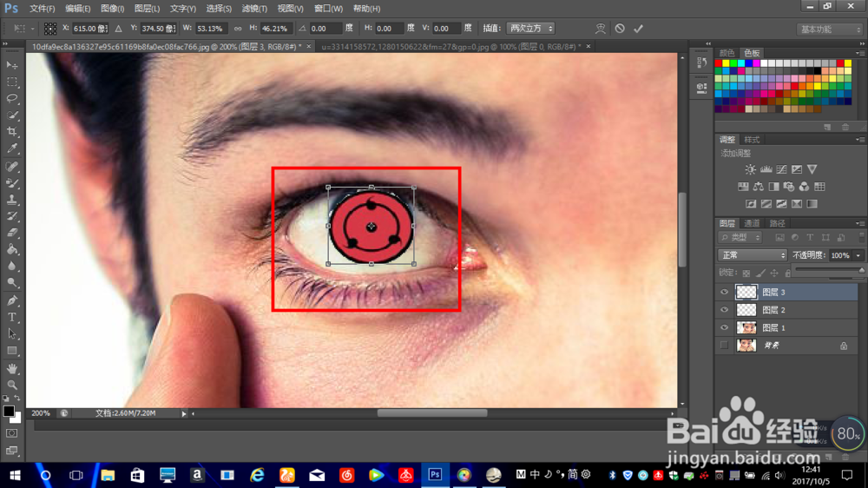Select the Paint Bucket tool
Screen dimensions: 868x488
(x=12, y=249)
